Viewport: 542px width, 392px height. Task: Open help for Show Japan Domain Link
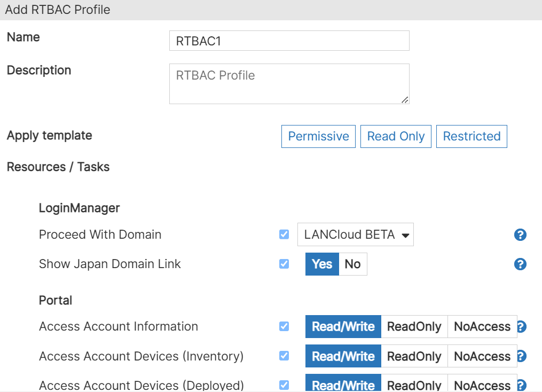520,264
